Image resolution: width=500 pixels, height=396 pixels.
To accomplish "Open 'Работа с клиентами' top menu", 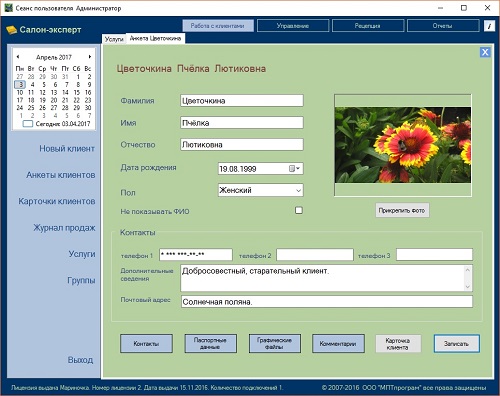I will click(218, 26).
